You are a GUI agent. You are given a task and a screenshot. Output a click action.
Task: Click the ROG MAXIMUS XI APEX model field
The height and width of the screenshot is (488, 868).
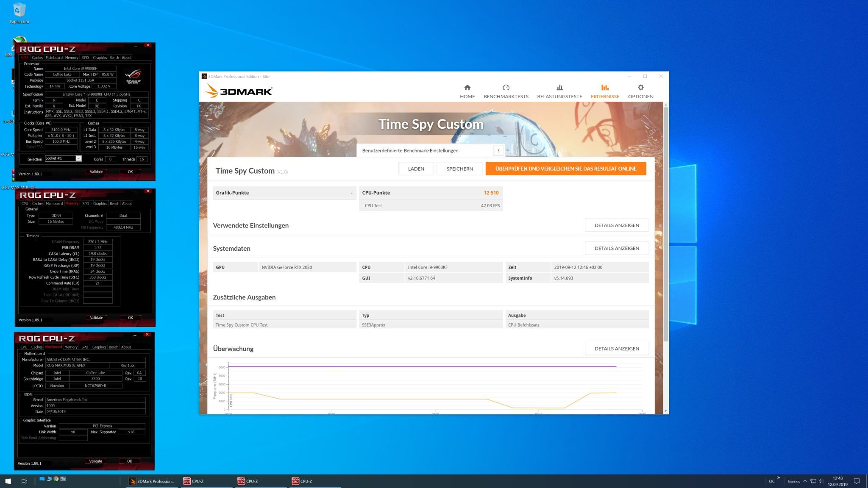pos(77,365)
